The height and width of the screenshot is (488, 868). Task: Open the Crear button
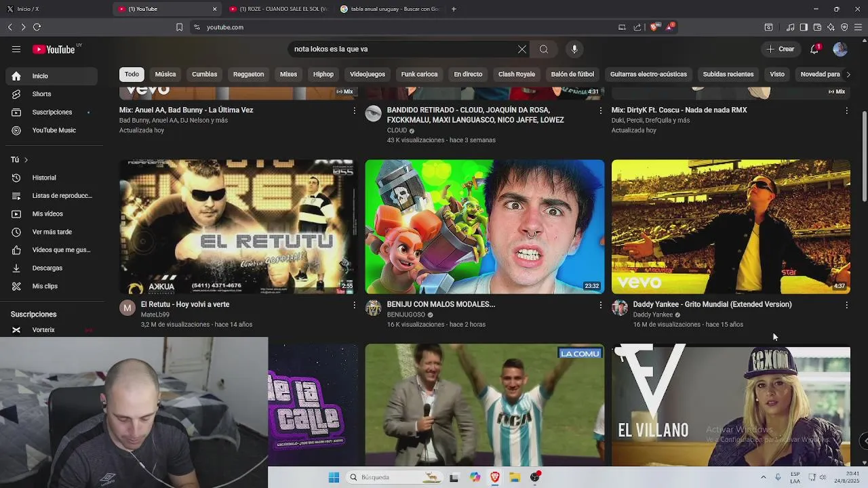click(x=781, y=49)
